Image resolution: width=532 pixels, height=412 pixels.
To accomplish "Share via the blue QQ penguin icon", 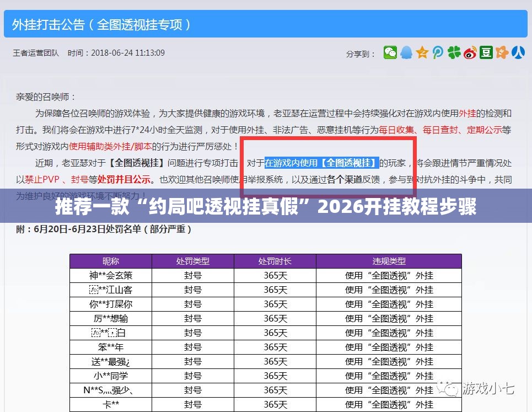I will click(406, 52).
